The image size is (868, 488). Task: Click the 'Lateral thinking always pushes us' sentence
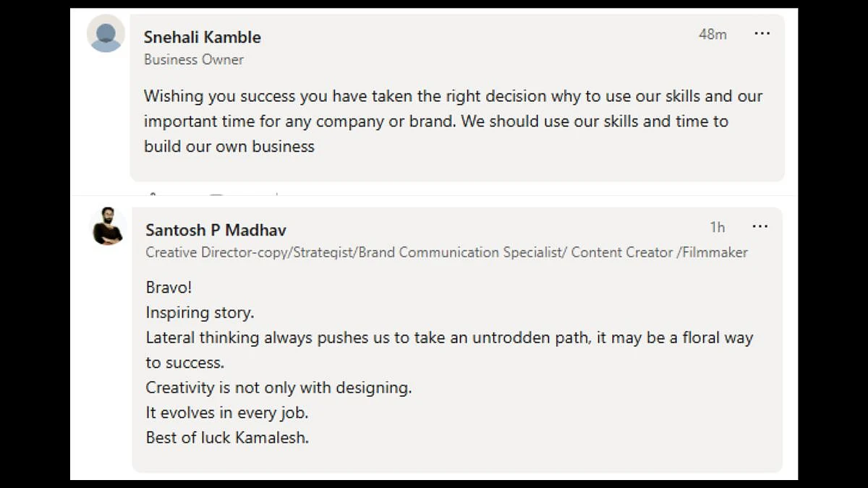[x=449, y=338]
